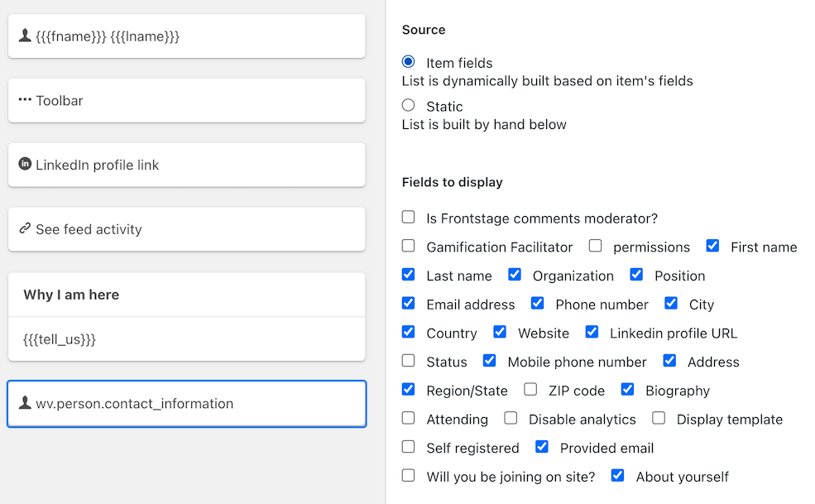
Task: Click the person icon beside {{{fname}}} {{{lname}}}
Action: pyautogui.click(x=25, y=36)
